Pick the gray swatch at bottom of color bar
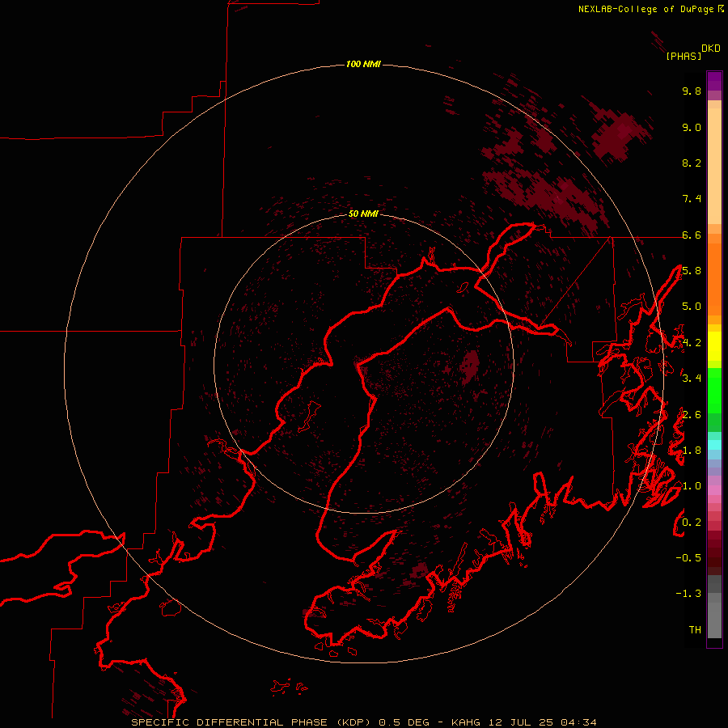 point(714,620)
